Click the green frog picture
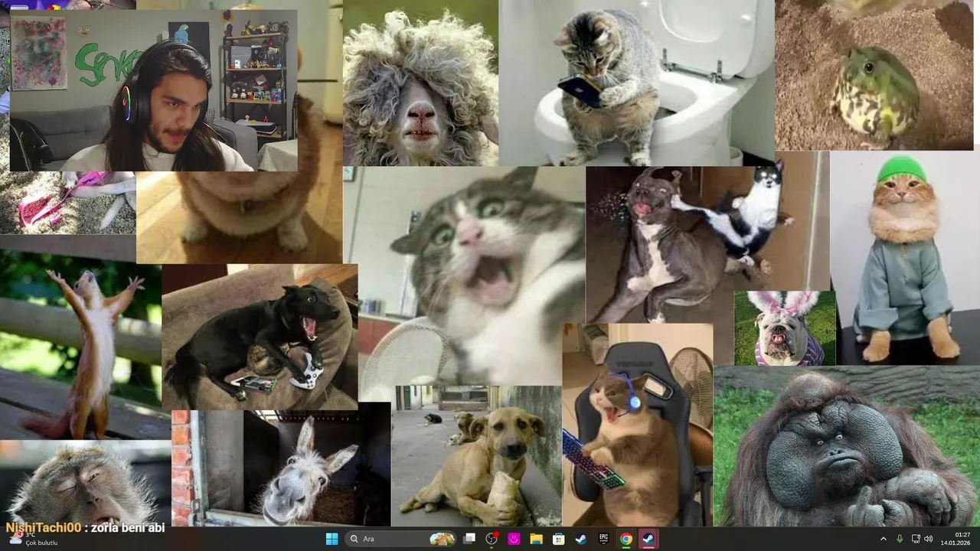 tap(874, 75)
